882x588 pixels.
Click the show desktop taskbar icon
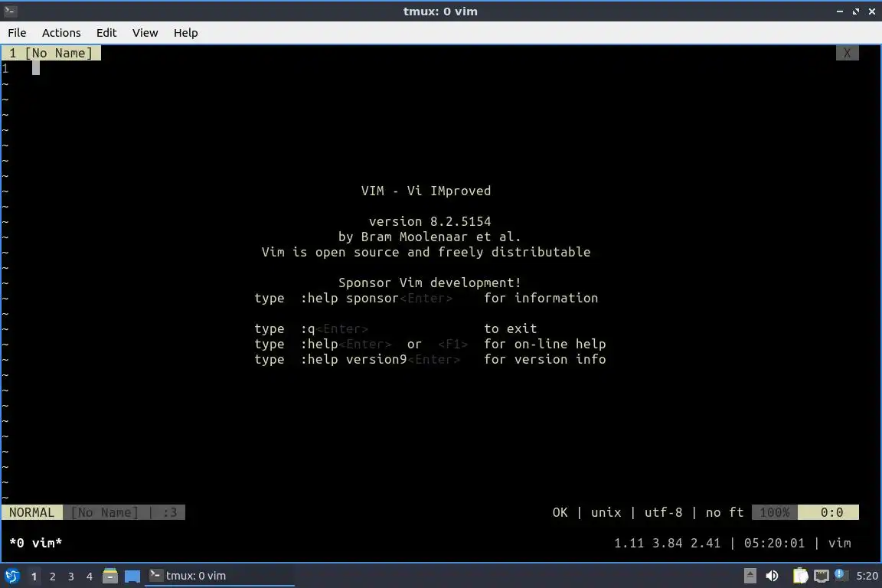pos(132,577)
